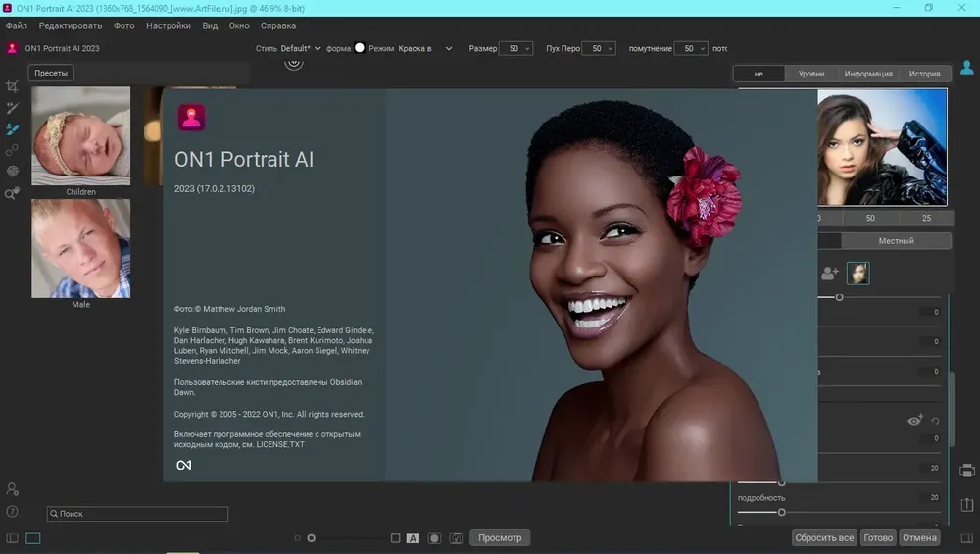980x554 pixels.
Task: Toggle the square checkbox near bottom zoom slider
Action: coord(396,538)
